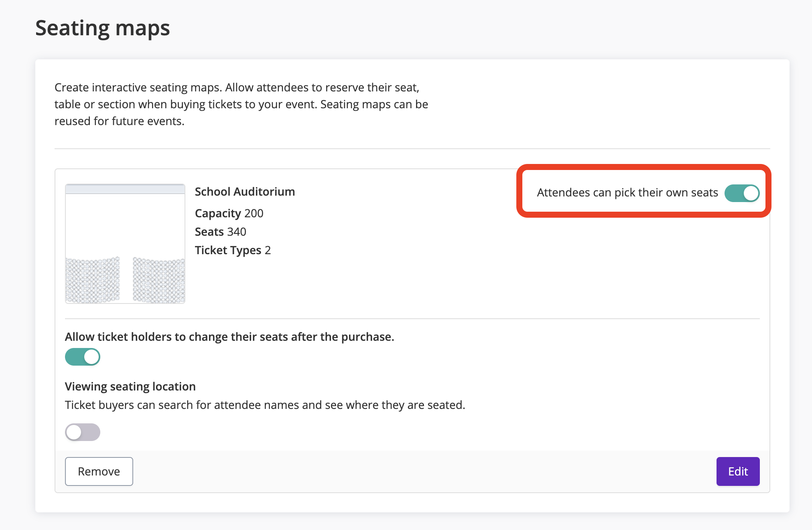Click the Ticket Types 2 text
This screenshot has height=530, width=812.
coord(233,250)
